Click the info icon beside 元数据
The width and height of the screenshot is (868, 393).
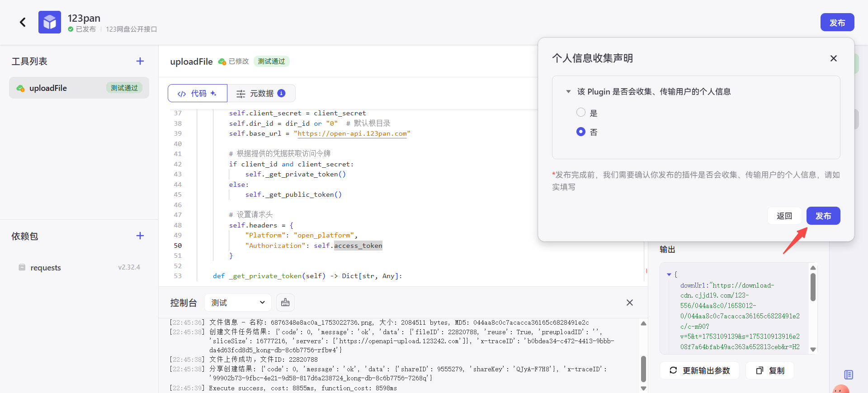click(281, 93)
